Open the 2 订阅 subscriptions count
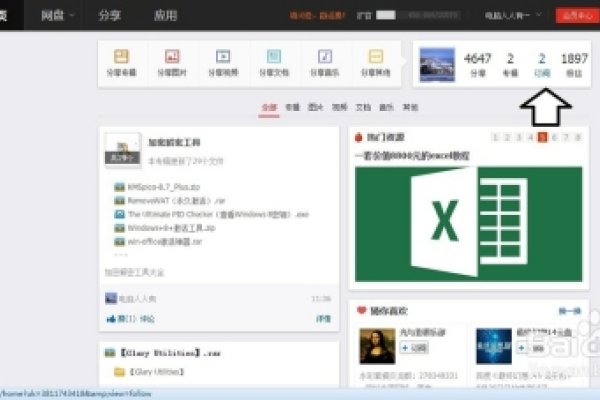The image size is (600, 400). coord(542,64)
